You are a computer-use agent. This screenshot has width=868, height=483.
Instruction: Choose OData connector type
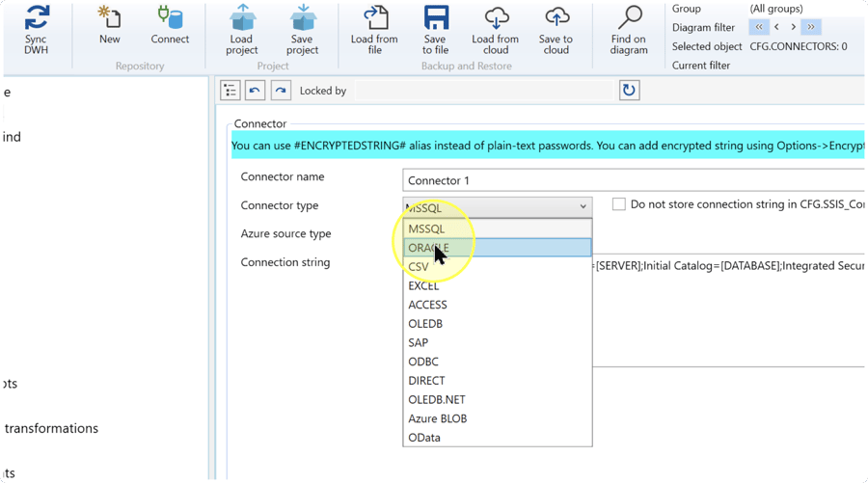[x=497, y=437]
